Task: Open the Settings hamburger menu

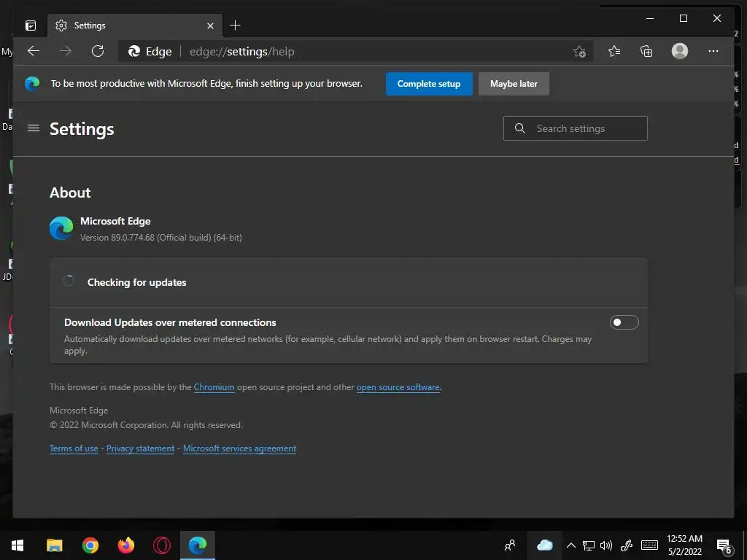Action: click(x=34, y=128)
